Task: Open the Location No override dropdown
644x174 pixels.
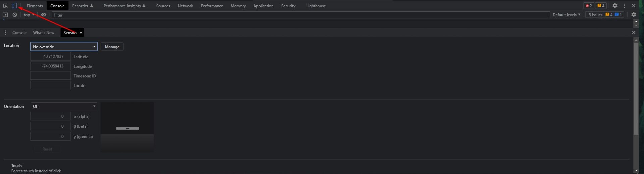Action: (x=64, y=47)
